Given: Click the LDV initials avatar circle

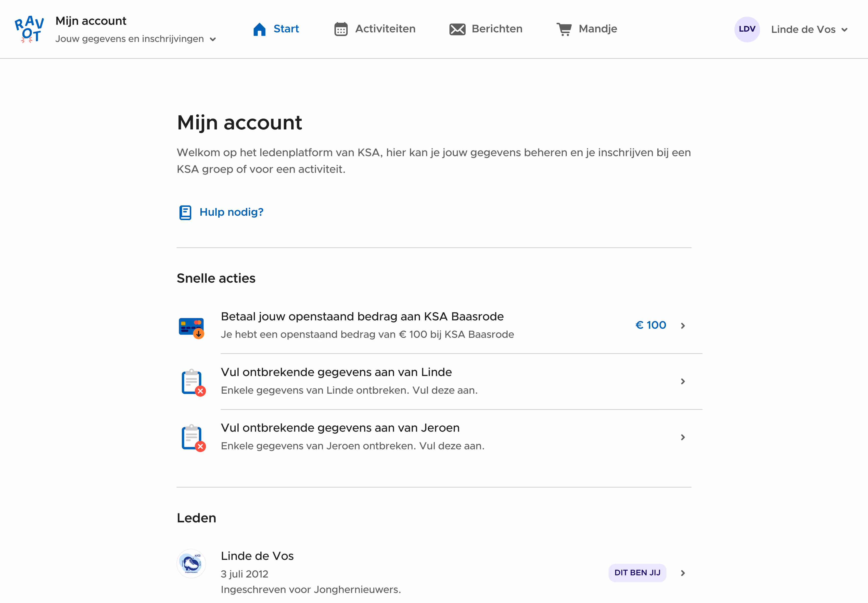Looking at the screenshot, I should [747, 29].
